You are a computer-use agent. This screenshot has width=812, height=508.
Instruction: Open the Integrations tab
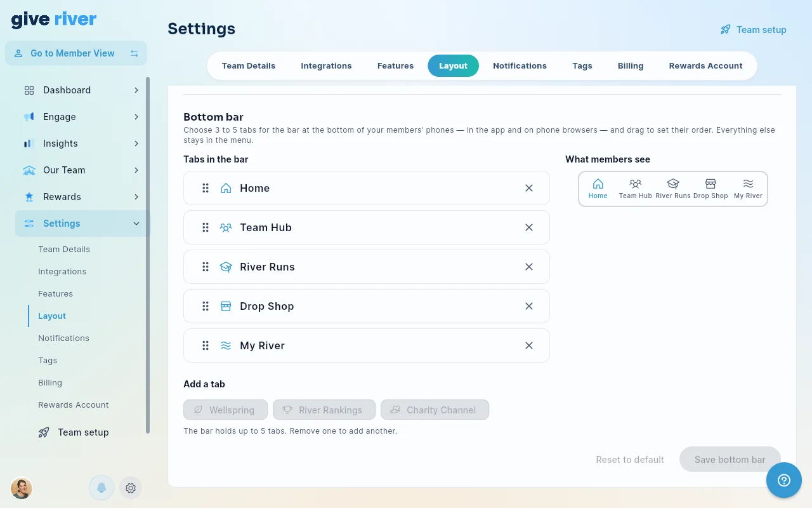pyautogui.click(x=326, y=66)
